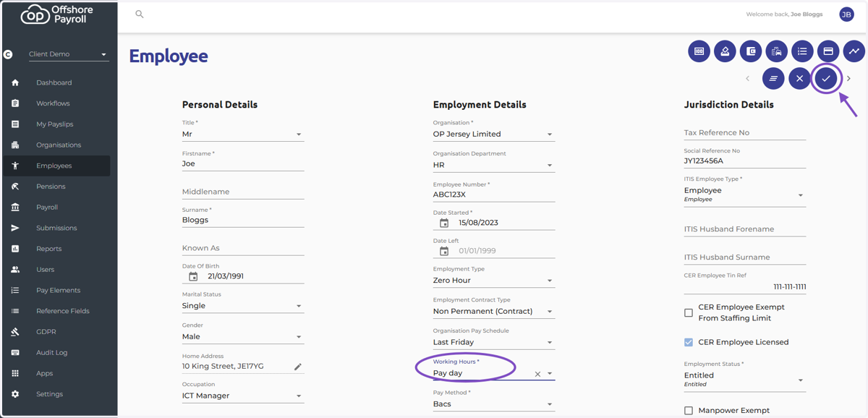868x418 pixels.
Task: Edit Home Address with pencil icon
Action: (x=298, y=367)
